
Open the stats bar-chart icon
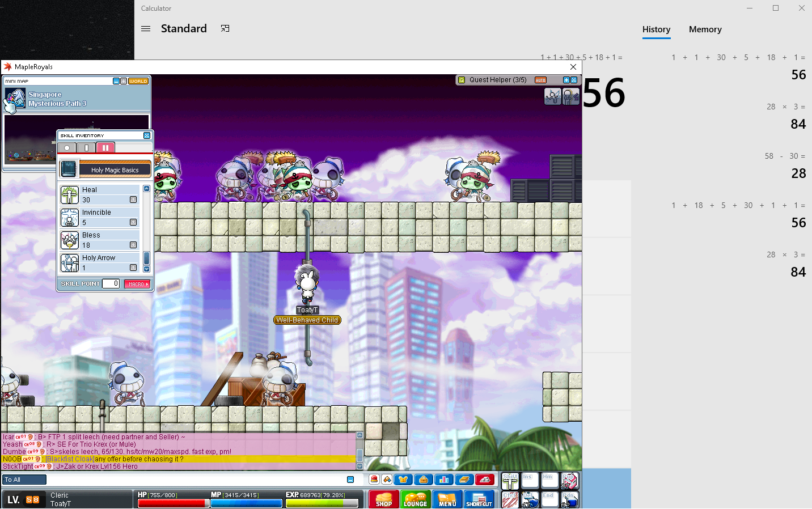(x=444, y=480)
